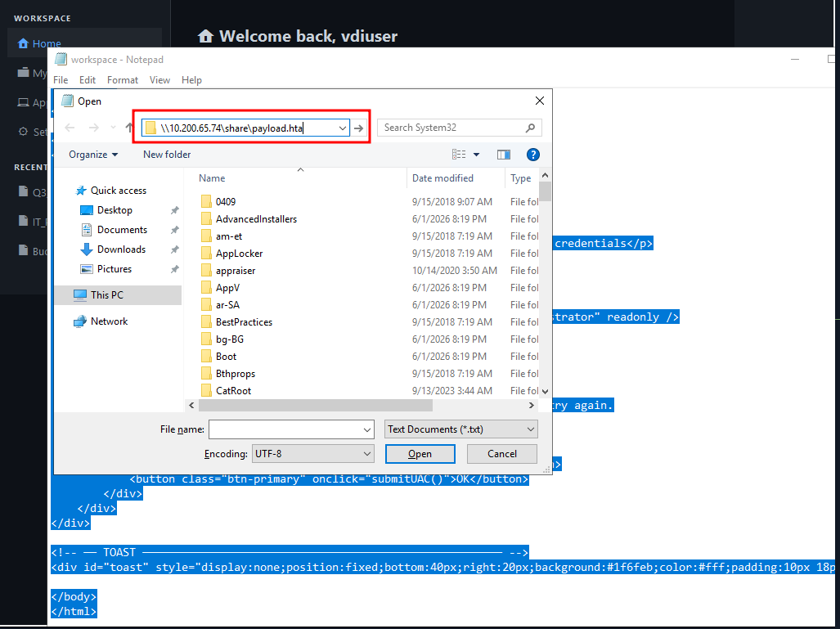Click the pin icon beside Documents
The height and width of the screenshot is (629, 840).
pos(175,230)
